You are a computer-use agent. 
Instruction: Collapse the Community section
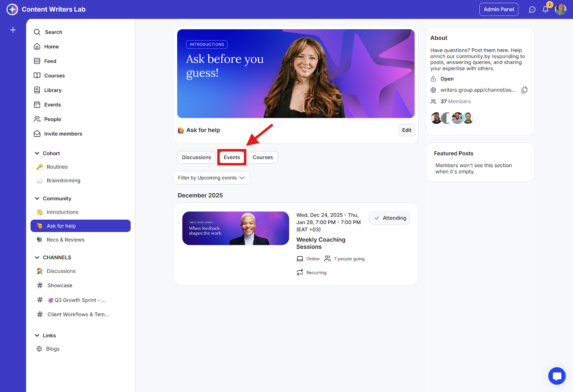tap(37, 198)
